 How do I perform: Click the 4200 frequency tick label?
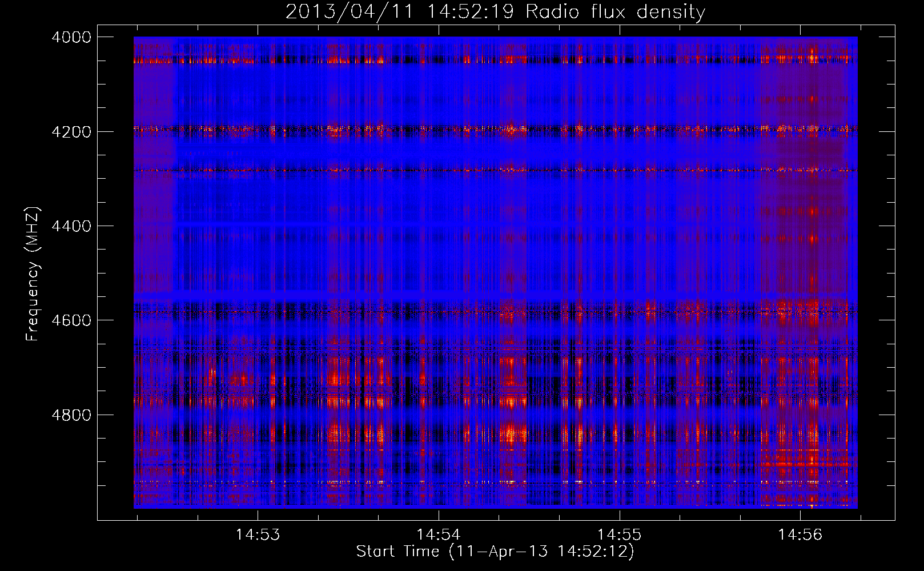(x=71, y=132)
